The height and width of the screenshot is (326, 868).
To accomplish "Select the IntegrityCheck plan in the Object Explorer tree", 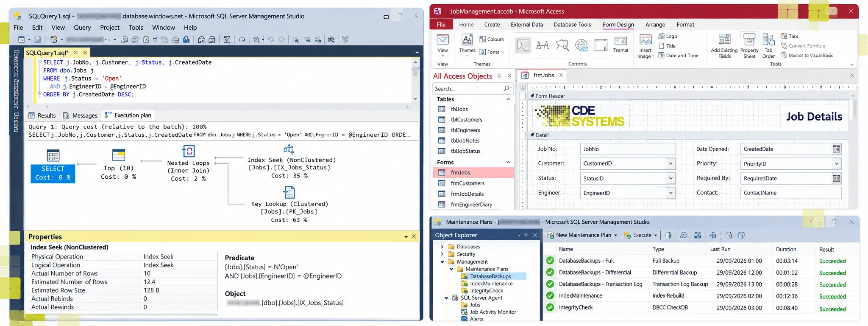I will (x=486, y=291).
